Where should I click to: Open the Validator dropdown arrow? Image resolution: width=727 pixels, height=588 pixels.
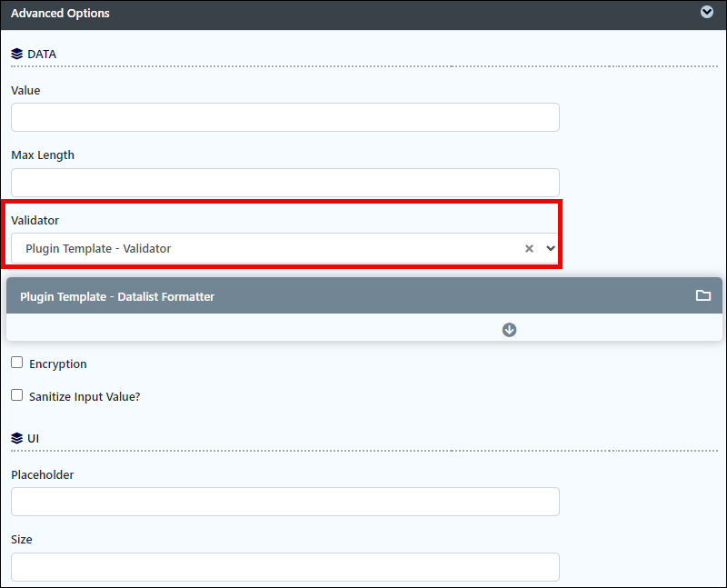coord(551,248)
